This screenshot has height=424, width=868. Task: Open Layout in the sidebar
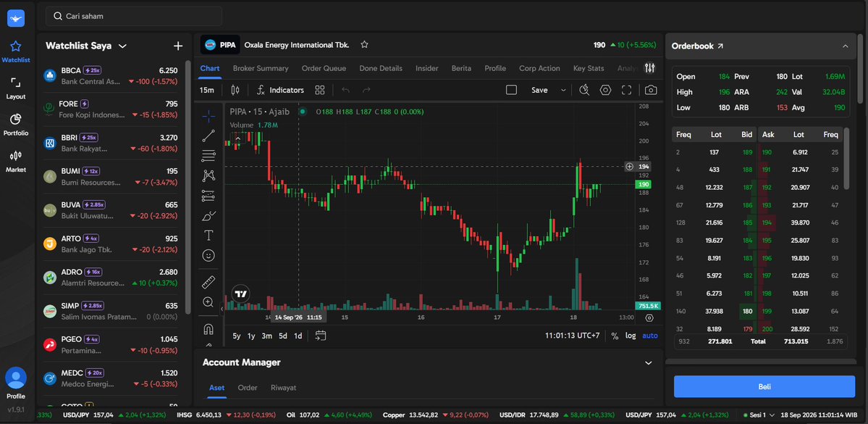15,88
